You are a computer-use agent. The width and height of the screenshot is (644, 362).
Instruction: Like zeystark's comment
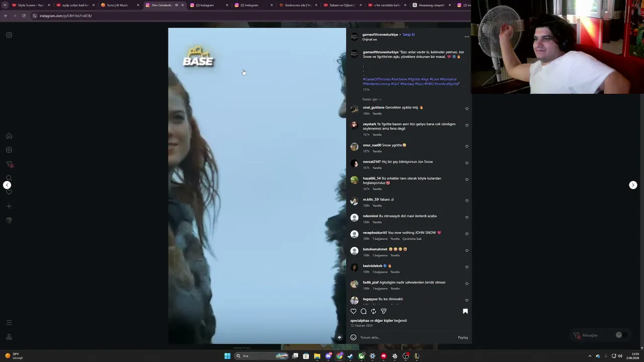click(466, 125)
